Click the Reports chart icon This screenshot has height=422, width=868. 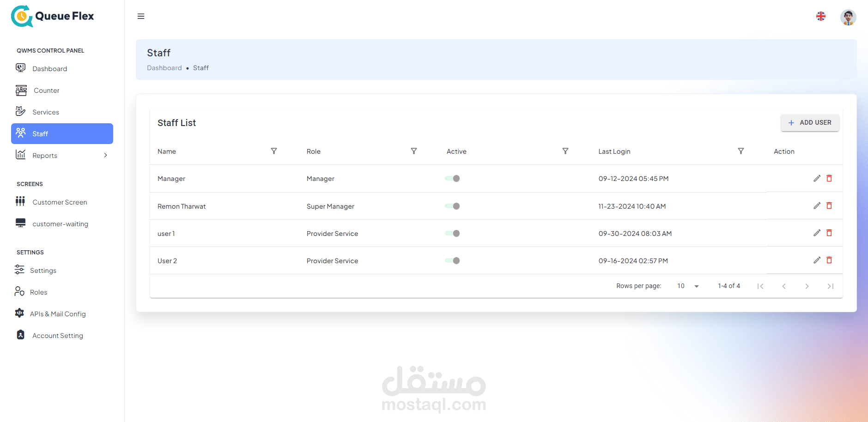pos(21,155)
